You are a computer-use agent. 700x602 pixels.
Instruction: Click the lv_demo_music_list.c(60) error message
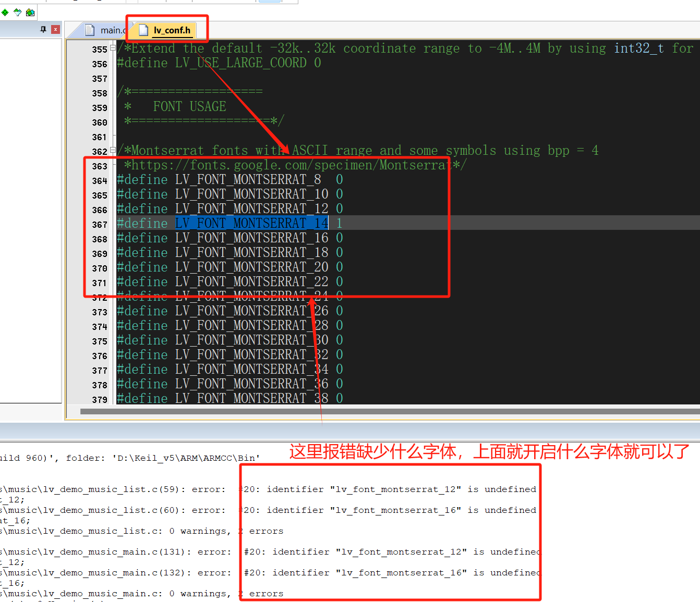390,510
